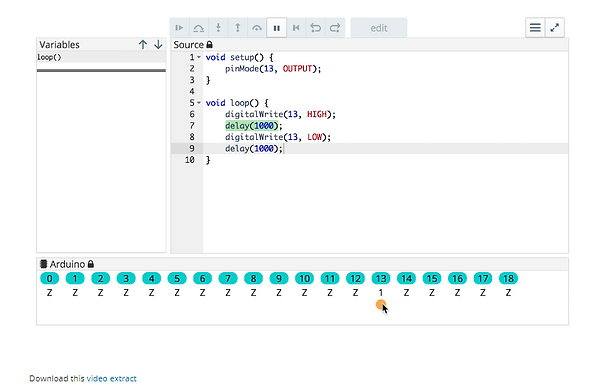Screen dimensions: 600x390
Task: Click the undo step icon
Action: point(316,28)
